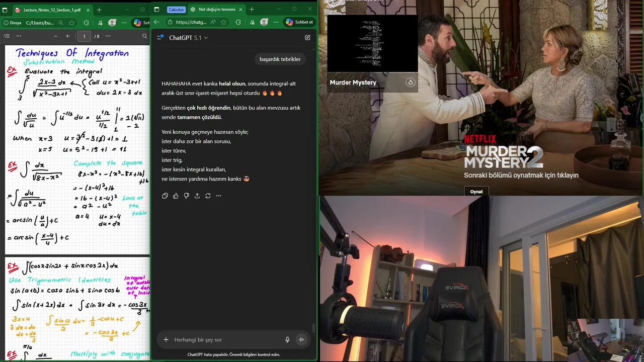
Task: Click the plus attach button in chat input
Action: pyautogui.click(x=166, y=340)
